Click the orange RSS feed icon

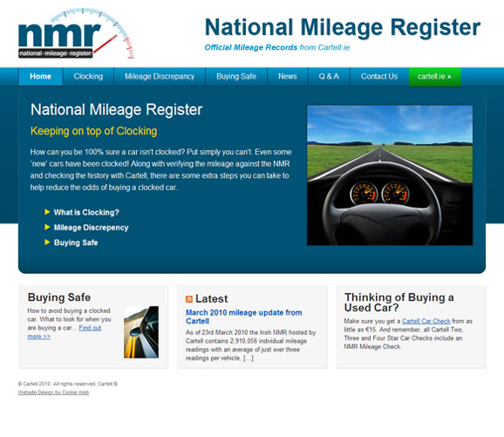[189, 299]
